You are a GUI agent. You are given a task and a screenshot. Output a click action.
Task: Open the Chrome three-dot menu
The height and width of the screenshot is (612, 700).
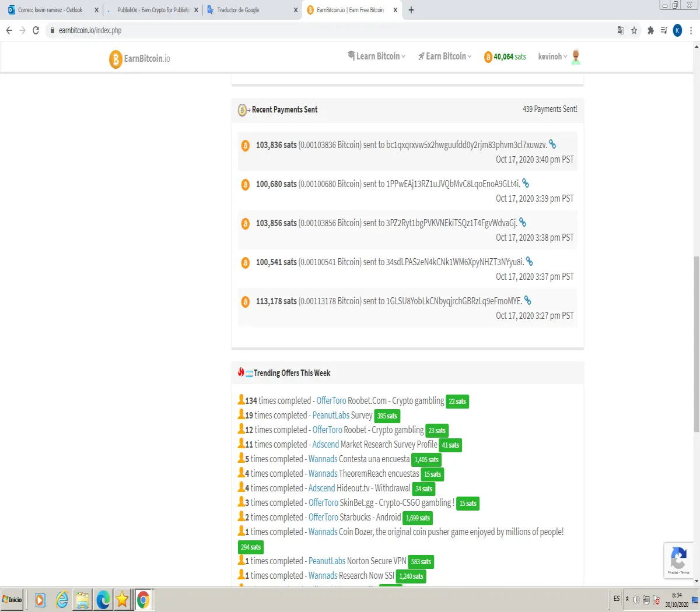tap(691, 30)
